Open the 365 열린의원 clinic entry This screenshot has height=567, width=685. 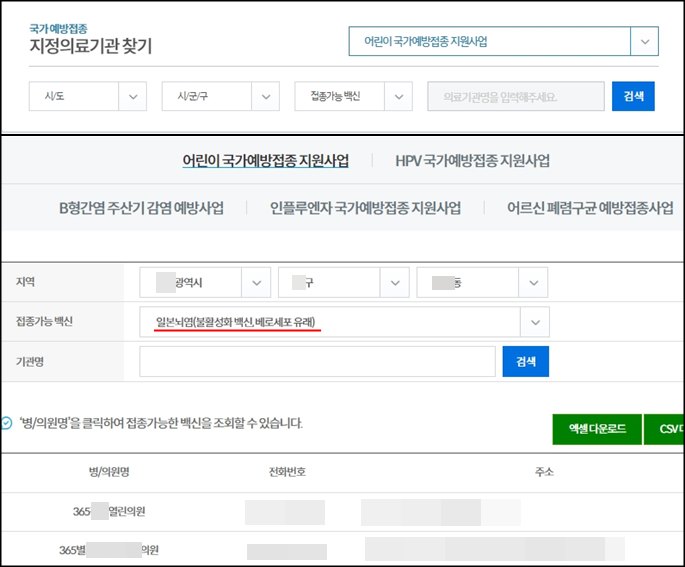click(109, 511)
